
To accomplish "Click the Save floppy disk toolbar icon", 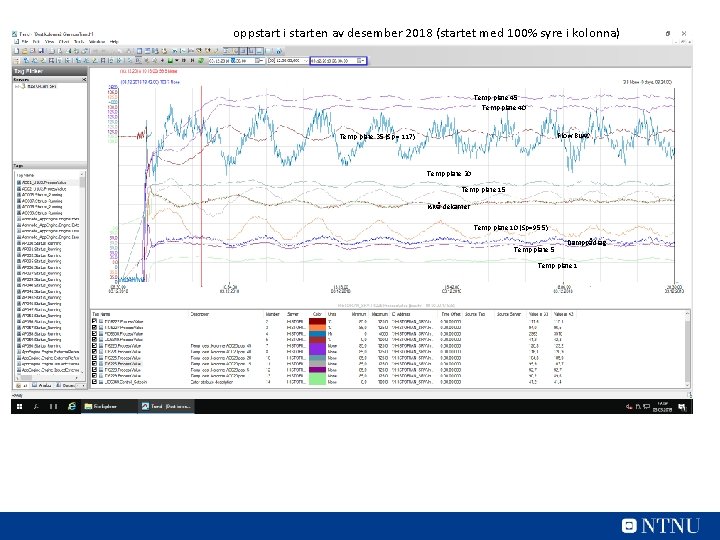I will click(x=41, y=51).
